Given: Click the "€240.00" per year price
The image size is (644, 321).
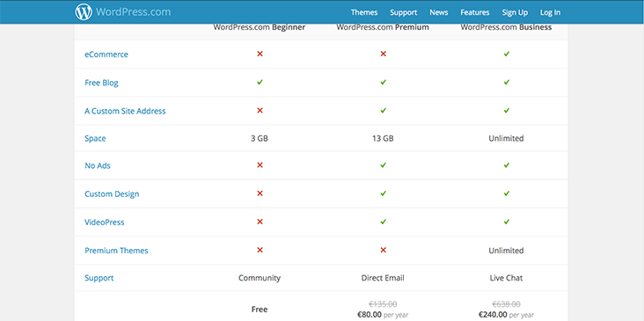Looking at the screenshot, I should point(492,315).
